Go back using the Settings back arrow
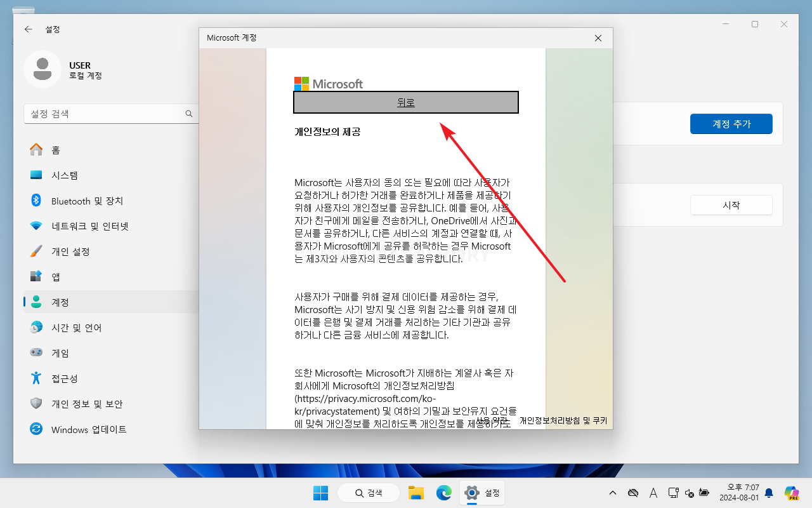Viewport: 812px width, 508px height. (x=28, y=29)
